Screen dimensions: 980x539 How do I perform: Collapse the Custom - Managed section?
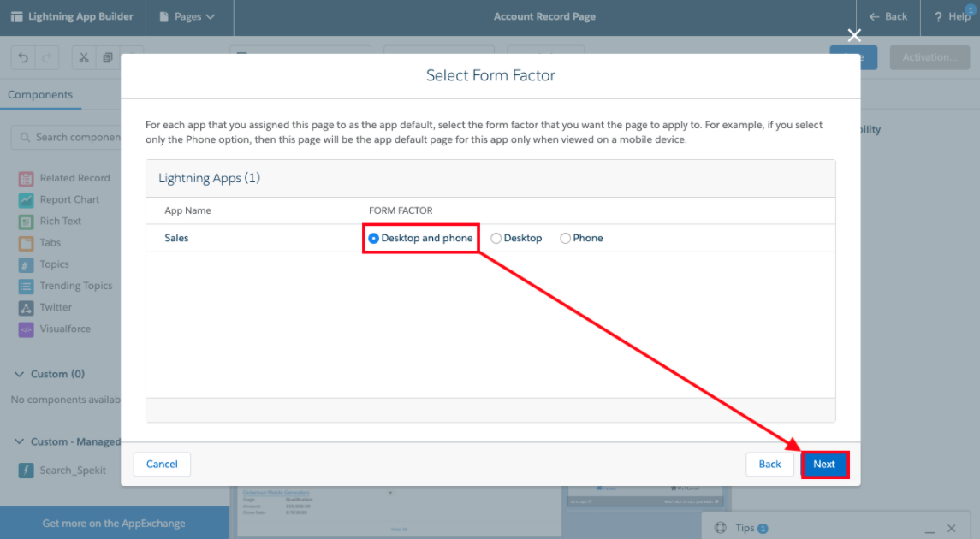click(x=20, y=441)
